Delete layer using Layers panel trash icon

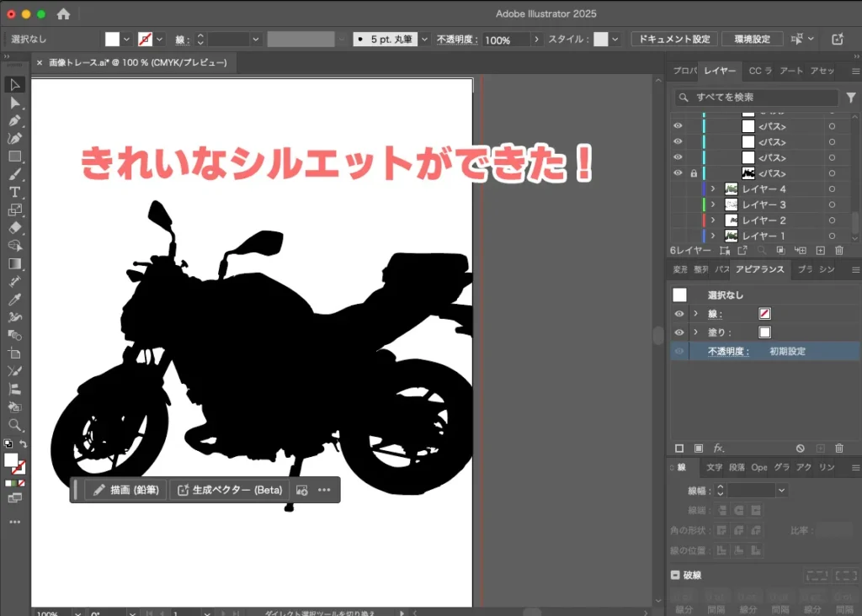[x=839, y=251]
